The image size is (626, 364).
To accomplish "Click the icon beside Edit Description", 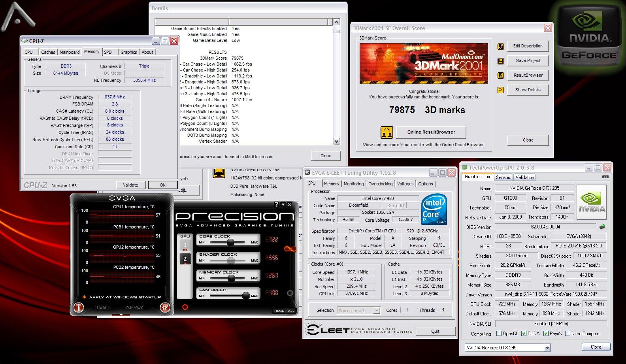I will [501, 47].
